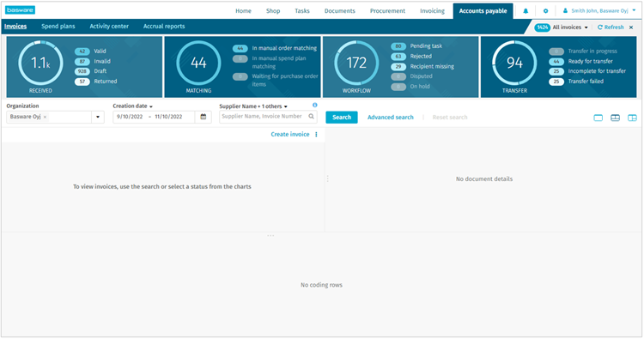Click the 1424 invoices count badge
This screenshot has width=644, height=339.
542,27
